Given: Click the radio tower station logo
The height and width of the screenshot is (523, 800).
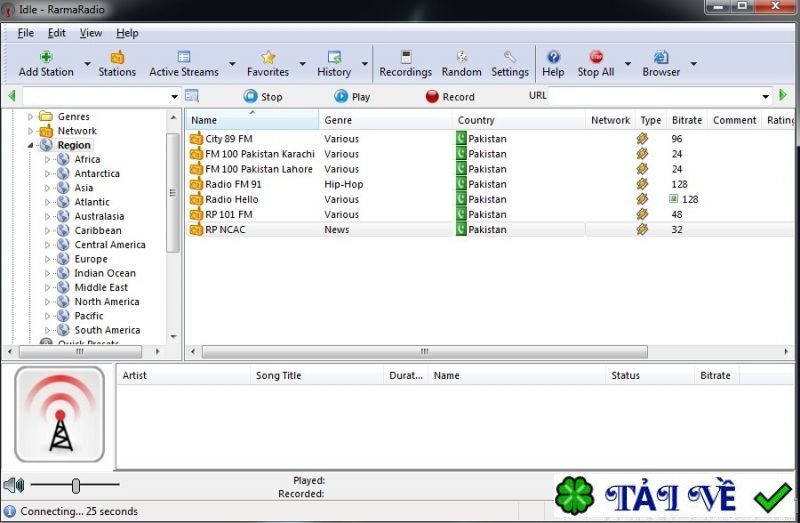Looking at the screenshot, I should coord(60,414).
